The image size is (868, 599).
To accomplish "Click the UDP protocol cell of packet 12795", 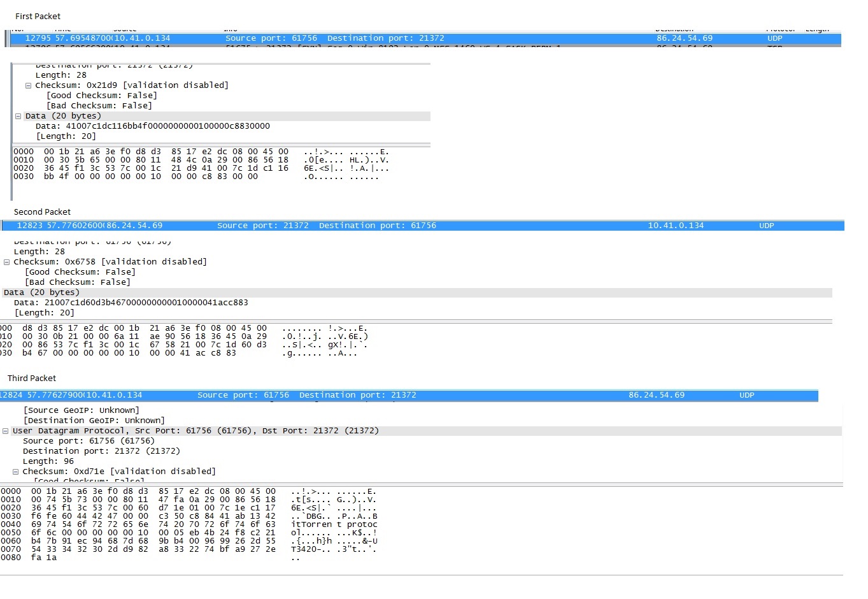I will click(x=774, y=38).
